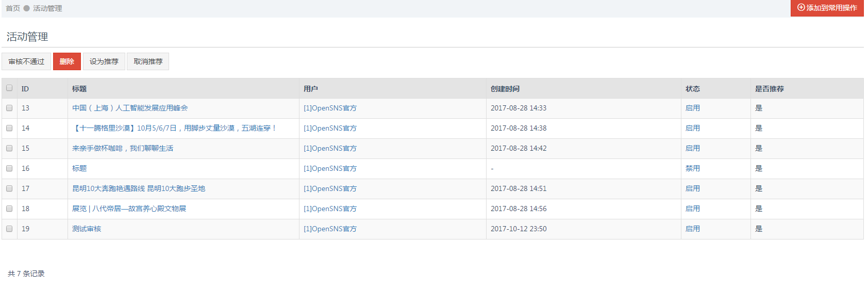Check the box for row ID 17
Screen dimensions: 868x287
(9, 188)
